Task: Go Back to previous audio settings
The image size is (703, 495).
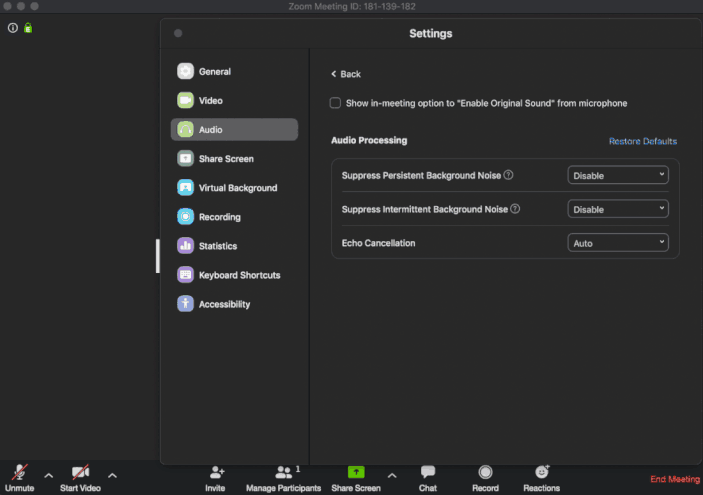Action: [x=346, y=74]
